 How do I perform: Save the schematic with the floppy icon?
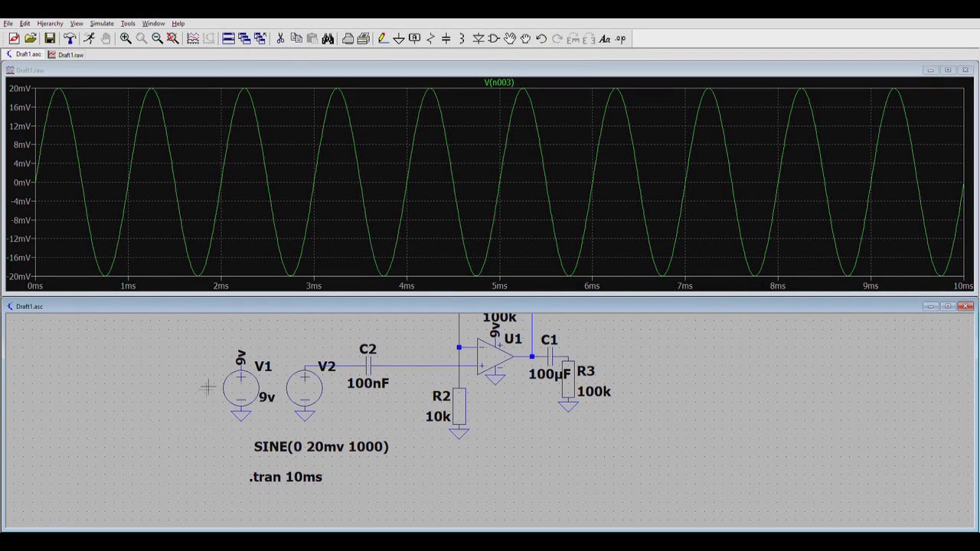click(50, 38)
